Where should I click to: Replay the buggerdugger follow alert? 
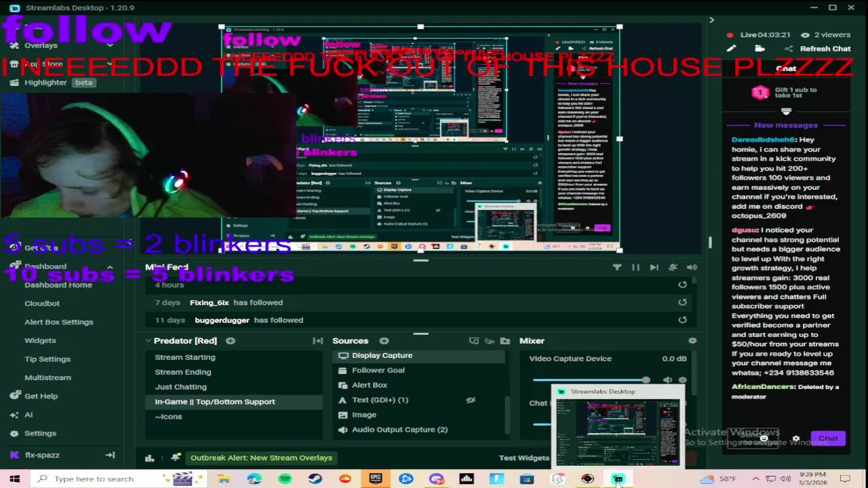(x=682, y=320)
